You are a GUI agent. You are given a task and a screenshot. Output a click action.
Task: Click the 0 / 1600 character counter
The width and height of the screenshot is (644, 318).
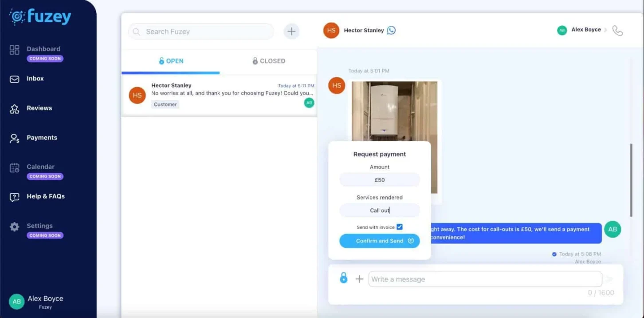(601, 293)
